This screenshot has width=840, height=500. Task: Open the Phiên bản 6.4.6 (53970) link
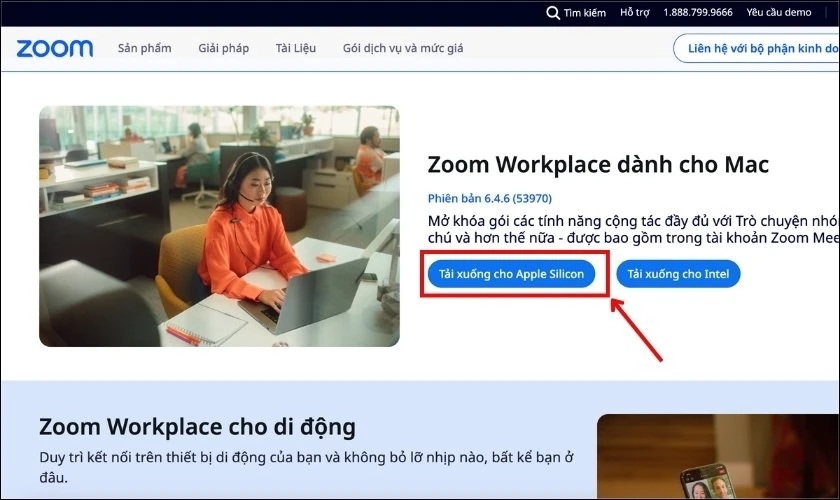(x=490, y=198)
